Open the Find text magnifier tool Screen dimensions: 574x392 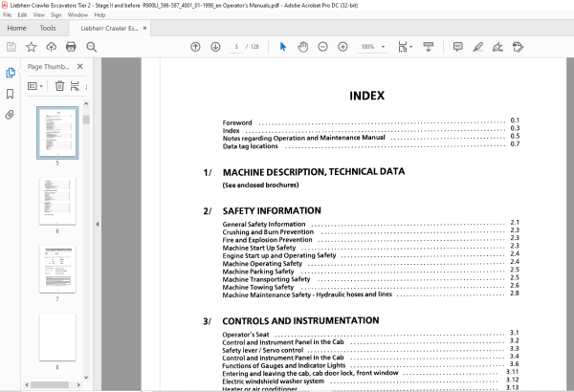tap(91, 47)
